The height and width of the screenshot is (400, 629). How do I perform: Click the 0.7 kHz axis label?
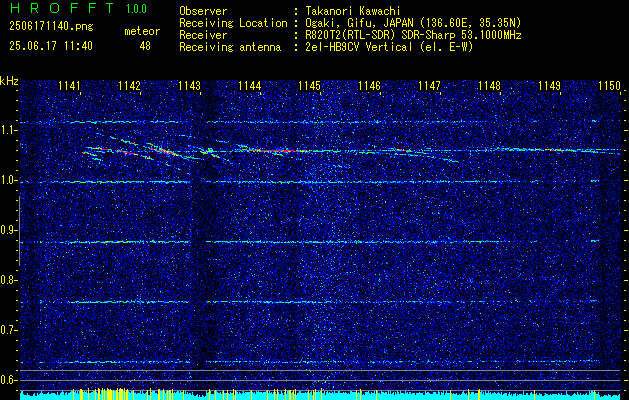[x=8, y=330]
